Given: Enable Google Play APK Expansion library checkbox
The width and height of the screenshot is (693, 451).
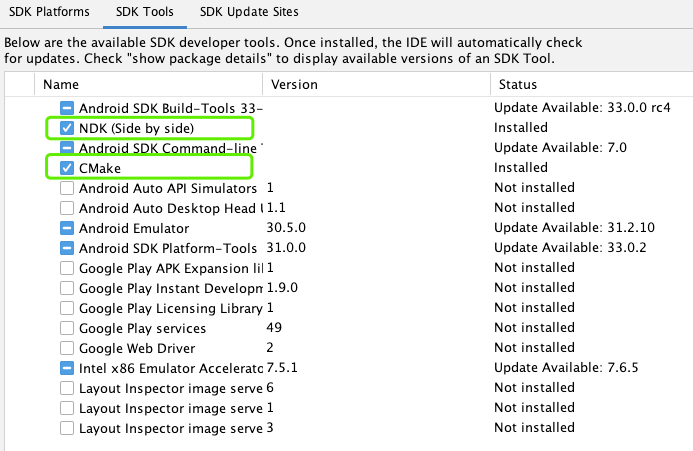Looking at the screenshot, I should (x=67, y=268).
